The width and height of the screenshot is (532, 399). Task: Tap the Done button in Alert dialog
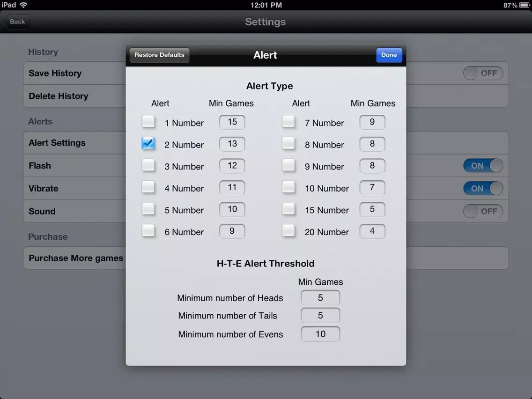(x=389, y=55)
